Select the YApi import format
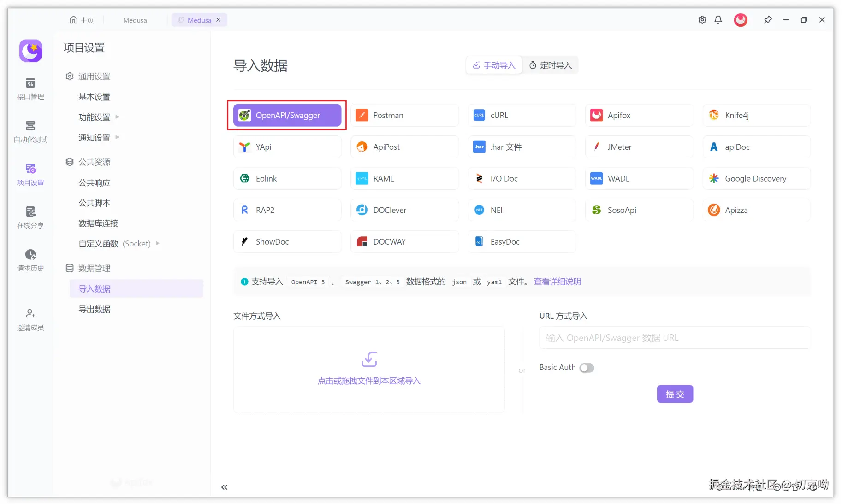The width and height of the screenshot is (842, 504). click(287, 147)
